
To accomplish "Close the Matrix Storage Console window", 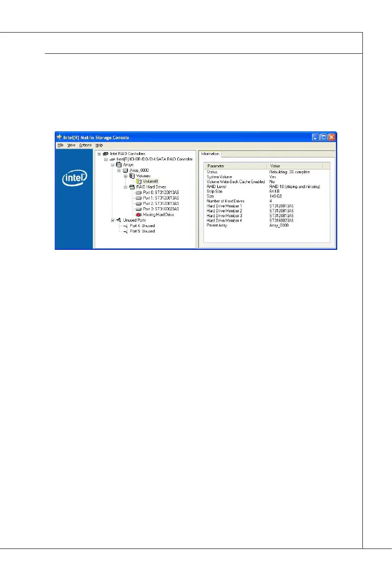I will point(331,137).
